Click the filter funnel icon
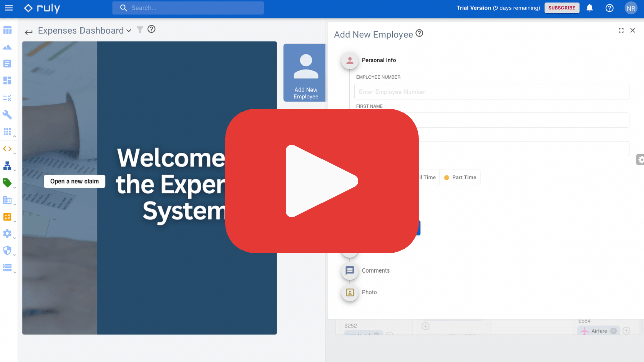Image resolution: width=644 pixels, height=362 pixels. (140, 30)
